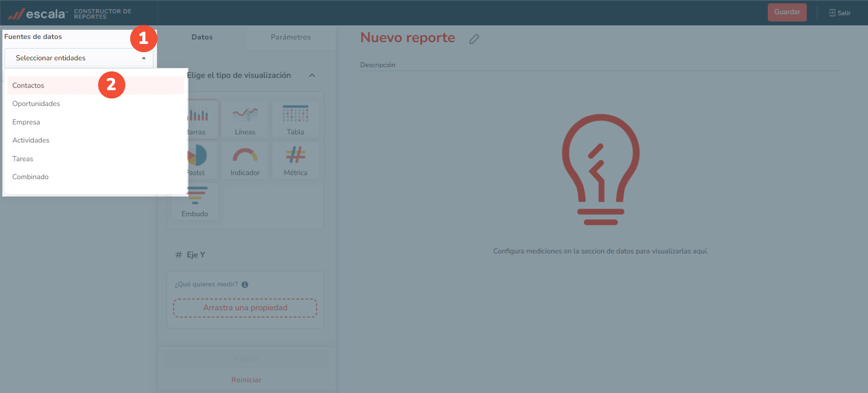Collapse the visualization type section chevron
This screenshot has width=868, height=393.
point(312,75)
